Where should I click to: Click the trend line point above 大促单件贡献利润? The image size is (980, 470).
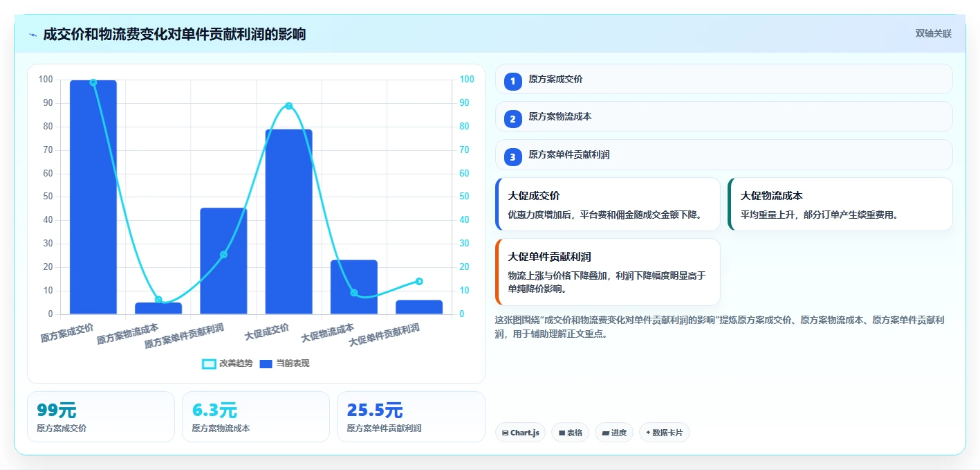point(419,281)
